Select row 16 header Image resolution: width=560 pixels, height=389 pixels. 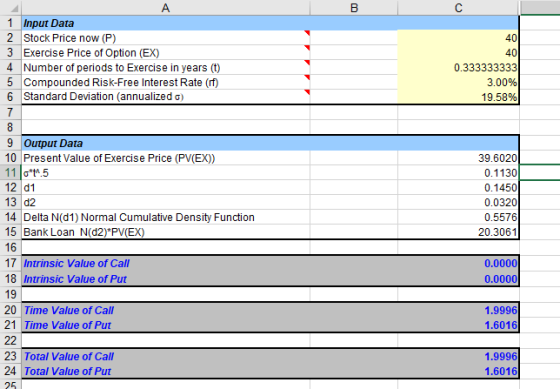(x=10, y=247)
